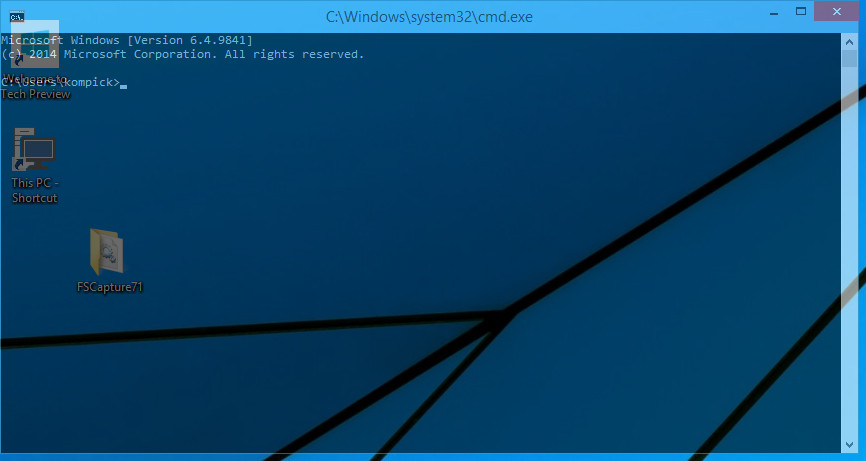Click the C:\Users\kompick> prompt
The width and height of the screenshot is (866, 461).
(61, 82)
